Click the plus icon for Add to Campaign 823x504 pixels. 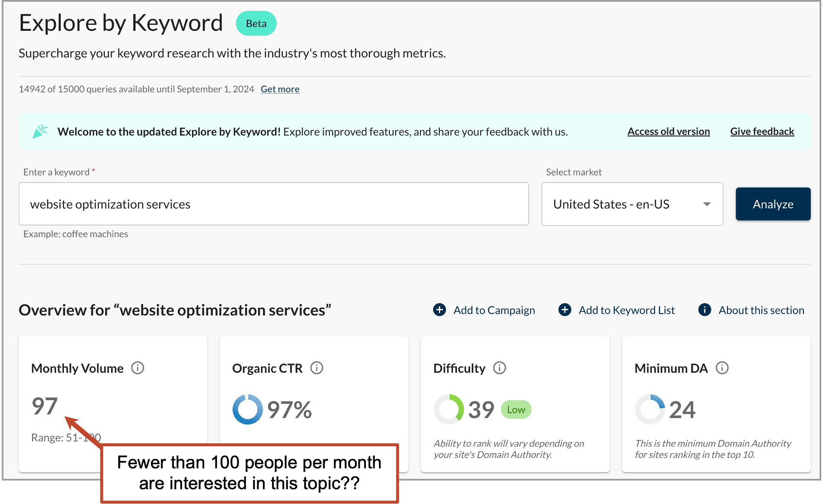(440, 310)
